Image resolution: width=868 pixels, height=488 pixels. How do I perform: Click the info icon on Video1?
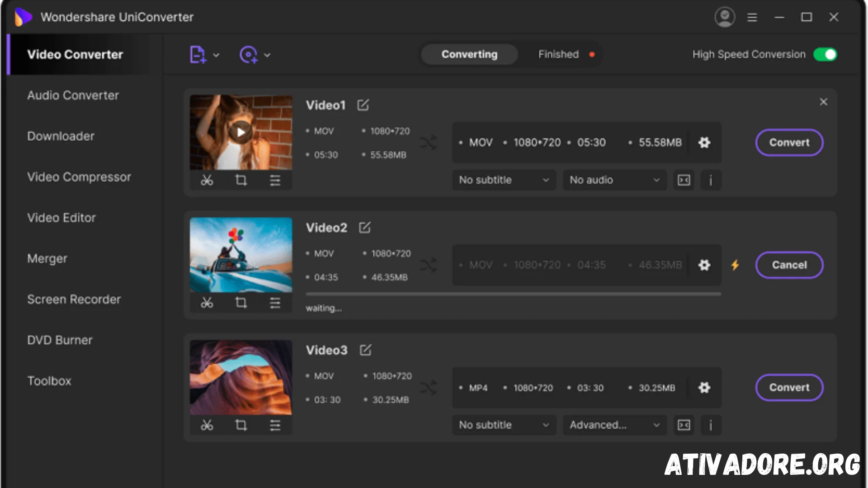click(x=710, y=180)
